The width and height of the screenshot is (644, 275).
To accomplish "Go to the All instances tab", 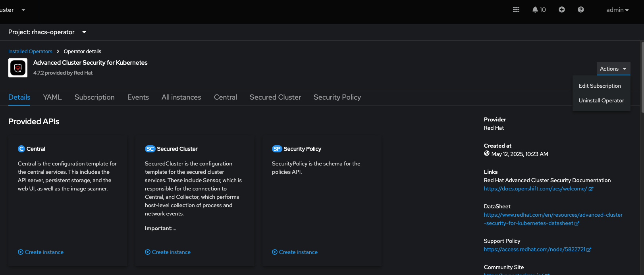I will pyautogui.click(x=181, y=97).
